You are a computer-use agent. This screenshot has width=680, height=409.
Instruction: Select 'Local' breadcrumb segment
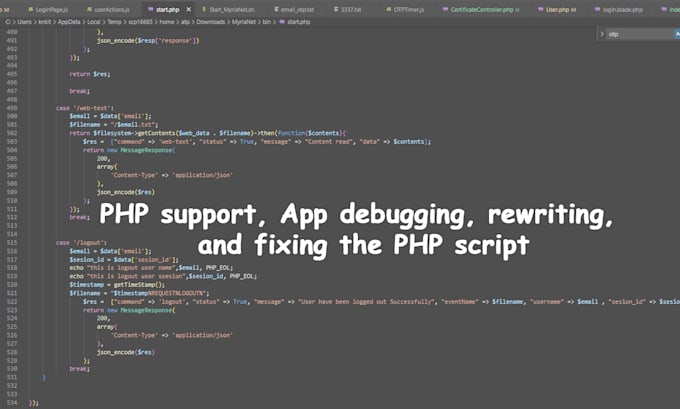click(94, 22)
